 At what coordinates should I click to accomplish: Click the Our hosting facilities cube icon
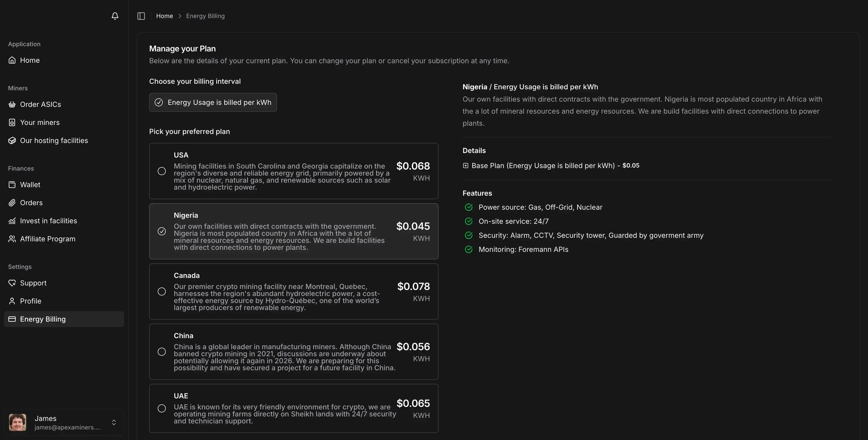point(12,140)
